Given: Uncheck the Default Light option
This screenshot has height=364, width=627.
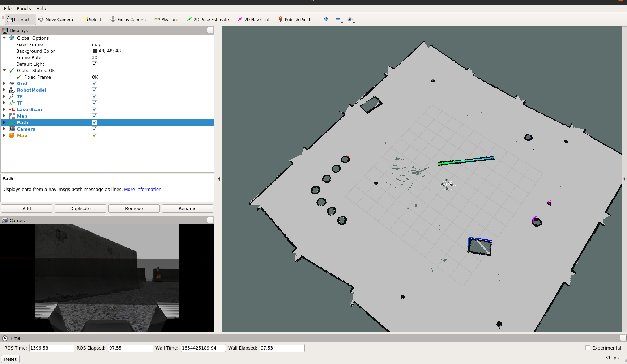Looking at the screenshot, I should pyautogui.click(x=94, y=64).
